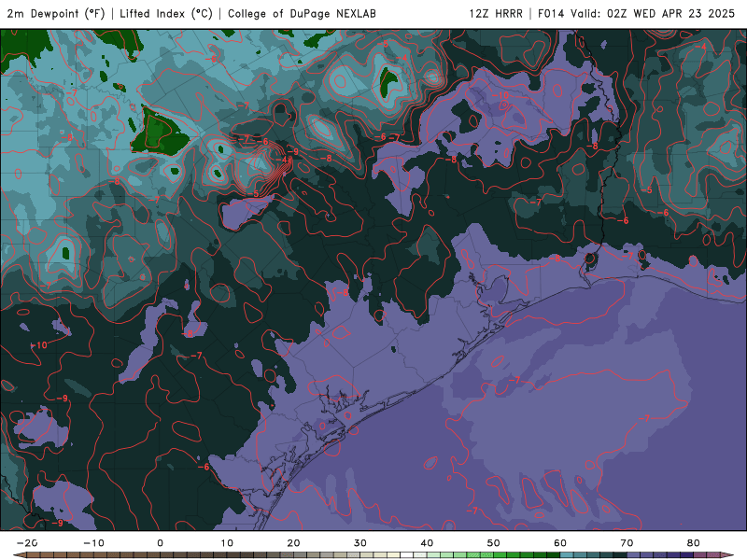Click the 20 label on the color scale
This screenshot has height=560, width=747.
tap(293, 543)
